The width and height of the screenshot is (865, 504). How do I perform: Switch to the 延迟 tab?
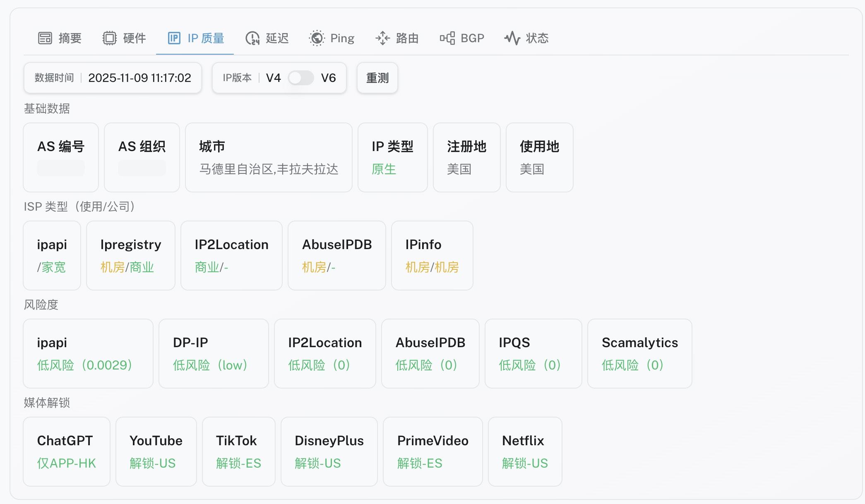click(277, 38)
